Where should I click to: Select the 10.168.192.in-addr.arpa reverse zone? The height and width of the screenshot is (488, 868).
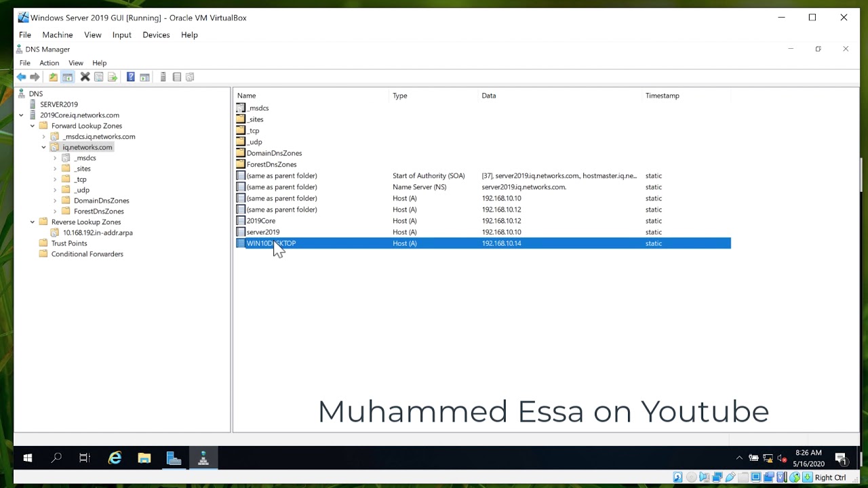pos(98,232)
